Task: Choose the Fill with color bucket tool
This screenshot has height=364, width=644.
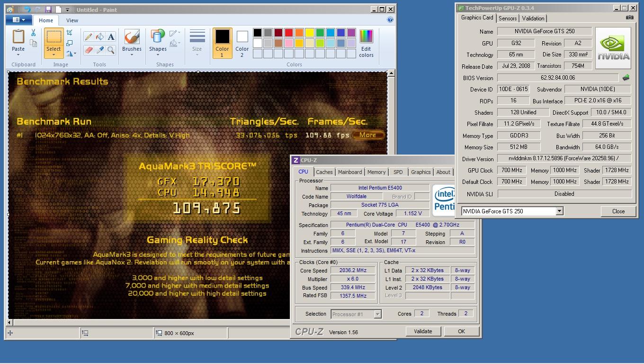Action: [x=99, y=36]
